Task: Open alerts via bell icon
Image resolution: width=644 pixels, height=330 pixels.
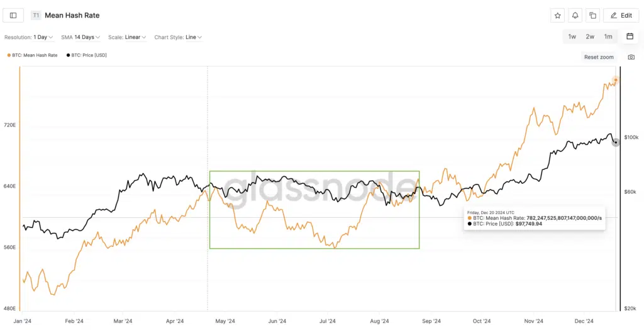Action: pos(575,16)
